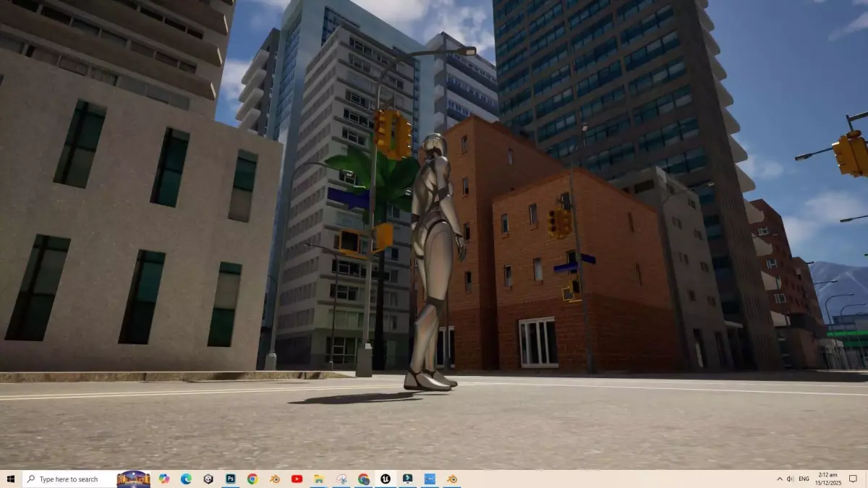Open the muted volume control
Screen dimensions: 868x488
(x=790, y=479)
